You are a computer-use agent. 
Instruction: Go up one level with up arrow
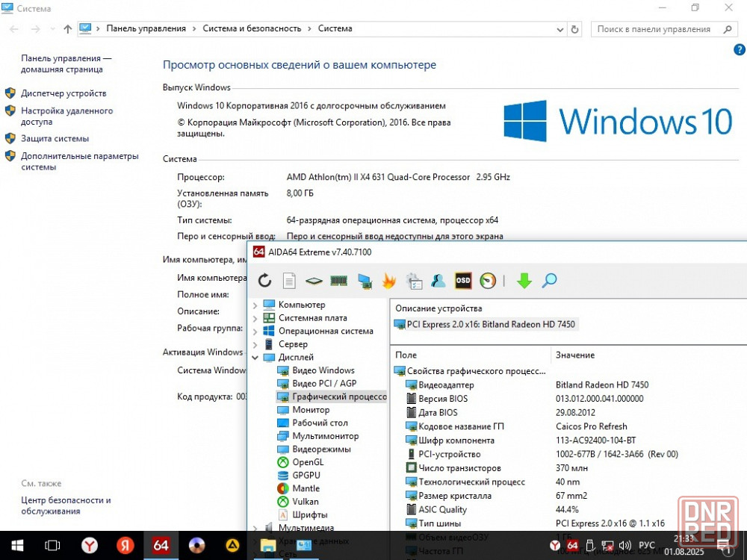pos(68,29)
